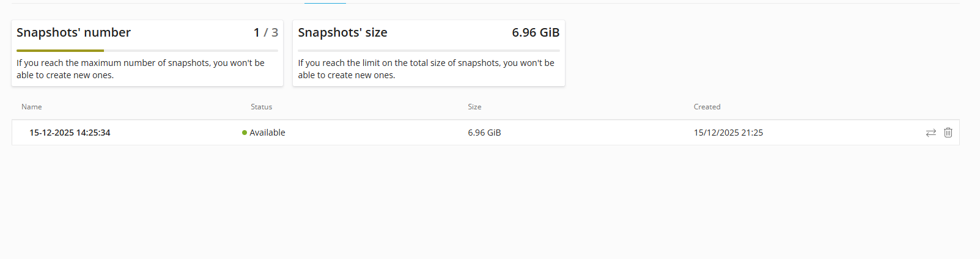980x259 pixels.
Task: Click the Available status text
Action: (267, 133)
